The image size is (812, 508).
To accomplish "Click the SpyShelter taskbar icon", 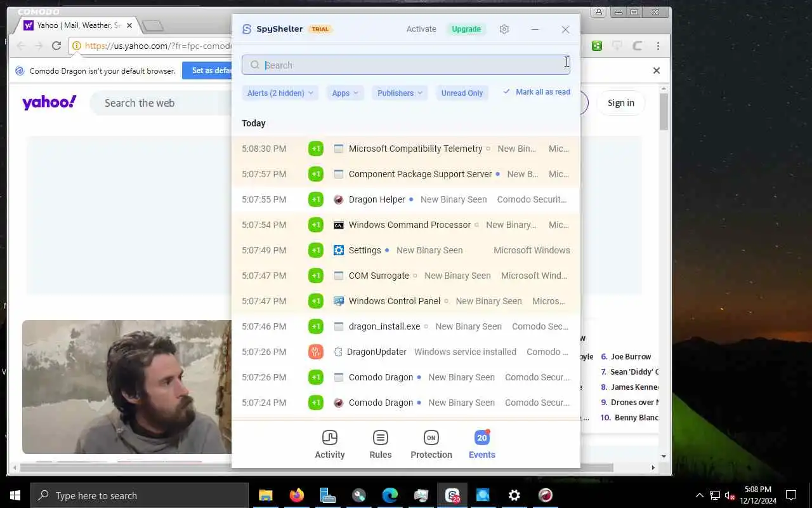I will [452, 495].
